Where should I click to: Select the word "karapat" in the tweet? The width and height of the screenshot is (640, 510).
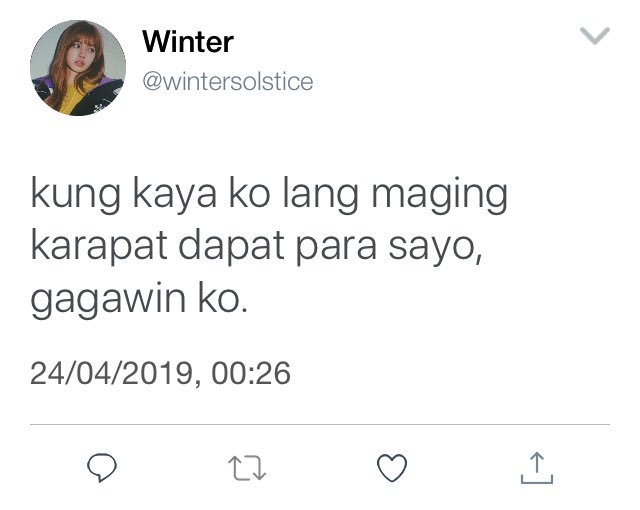point(99,247)
